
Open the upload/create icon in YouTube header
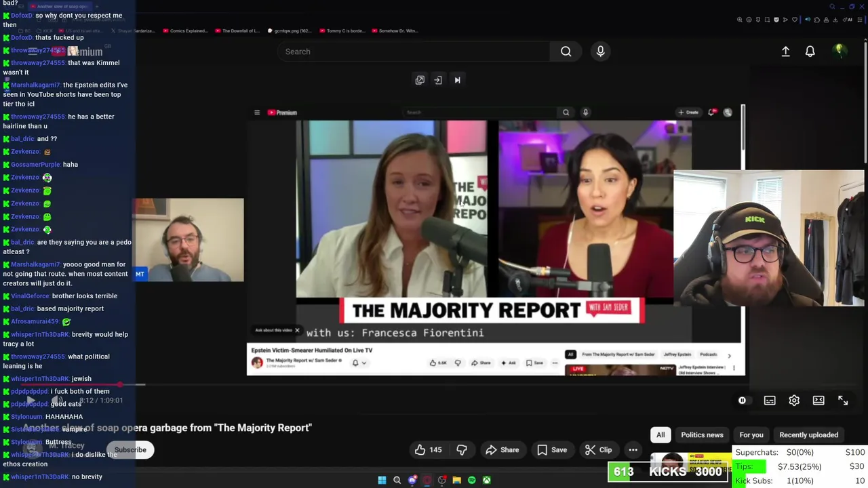pos(785,52)
